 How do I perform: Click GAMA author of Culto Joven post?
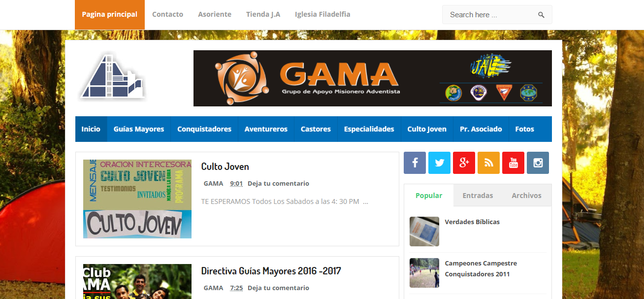(214, 183)
